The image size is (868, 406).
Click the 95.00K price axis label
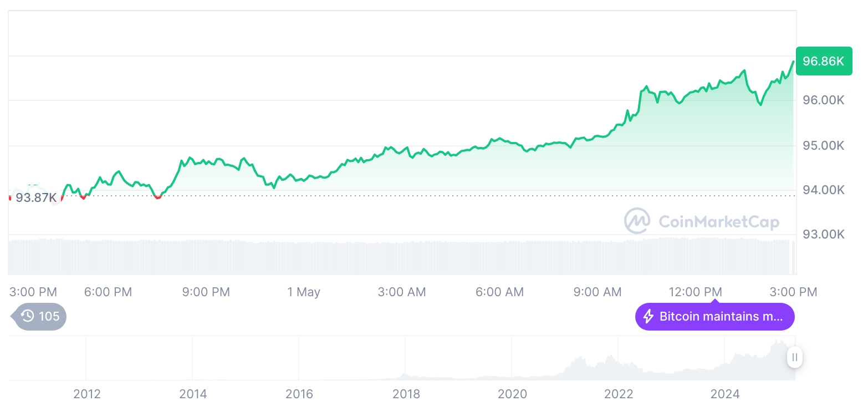pos(823,146)
